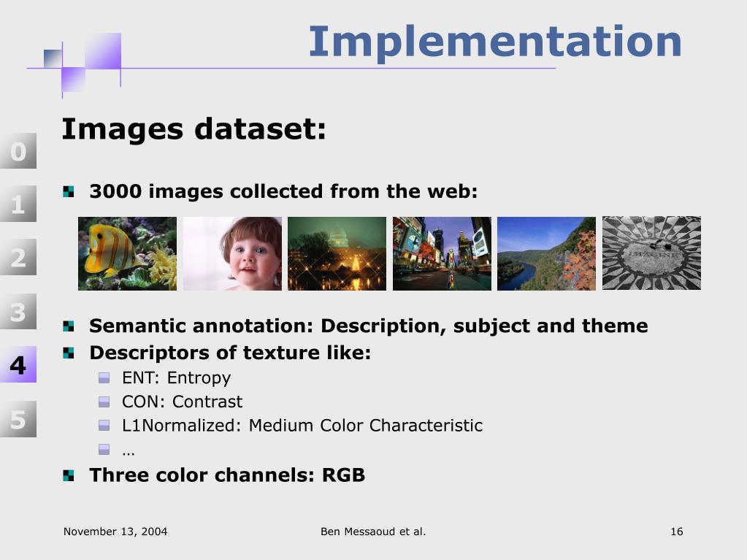Click the Images dataset heading
747x560 pixels.
click(x=194, y=129)
